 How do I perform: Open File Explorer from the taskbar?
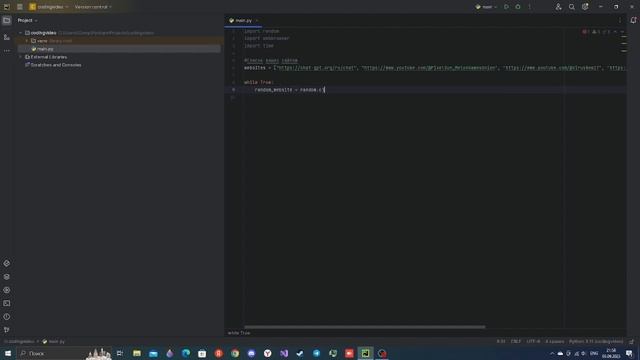(137, 353)
